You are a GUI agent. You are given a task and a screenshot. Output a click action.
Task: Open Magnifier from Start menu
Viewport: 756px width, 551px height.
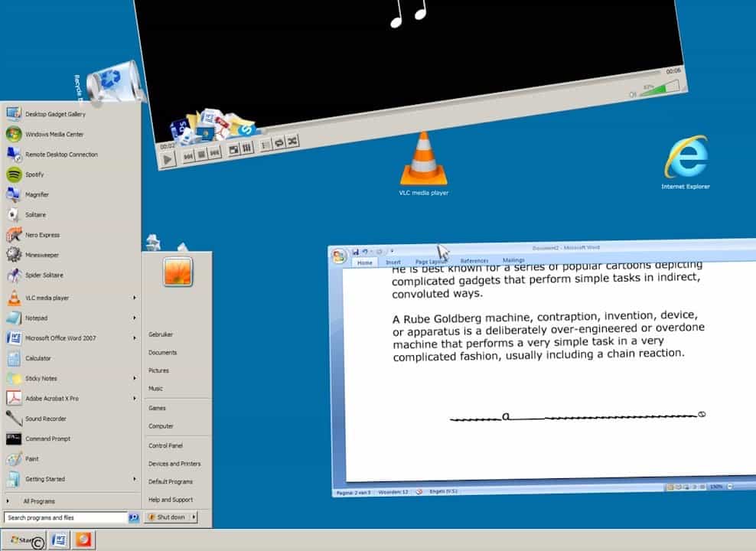[71, 194]
